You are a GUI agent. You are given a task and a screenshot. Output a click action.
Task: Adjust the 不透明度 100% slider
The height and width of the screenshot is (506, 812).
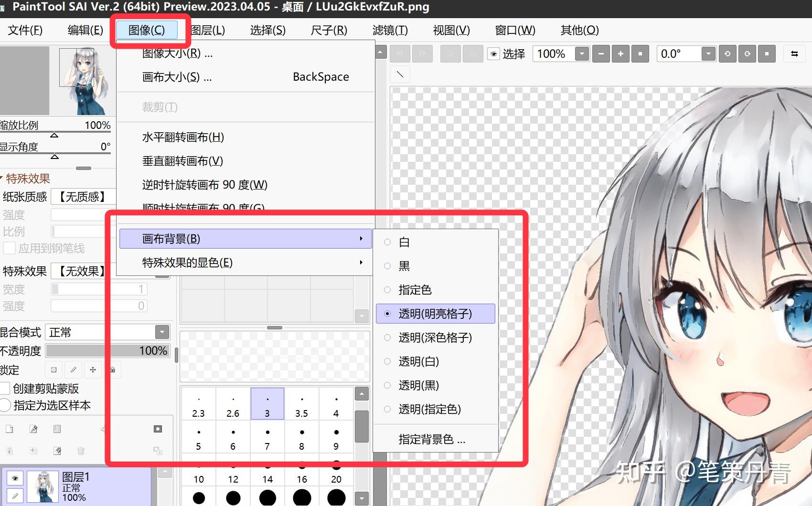click(107, 351)
